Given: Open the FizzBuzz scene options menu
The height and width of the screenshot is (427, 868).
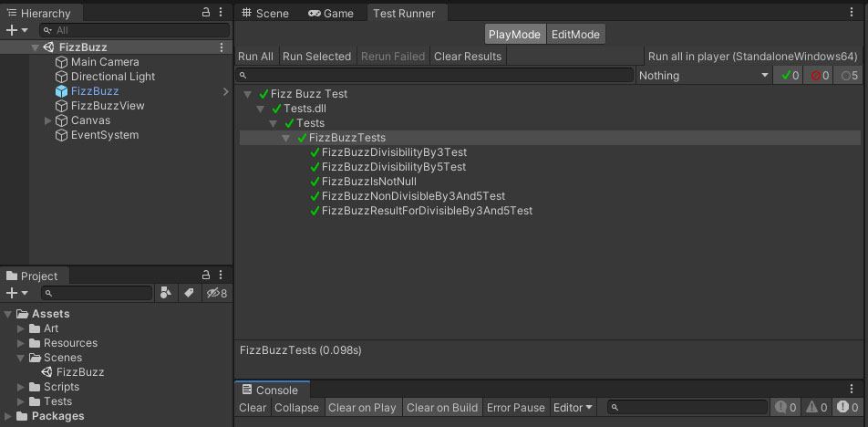Looking at the screenshot, I should pyautogui.click(x=222, y=47).
